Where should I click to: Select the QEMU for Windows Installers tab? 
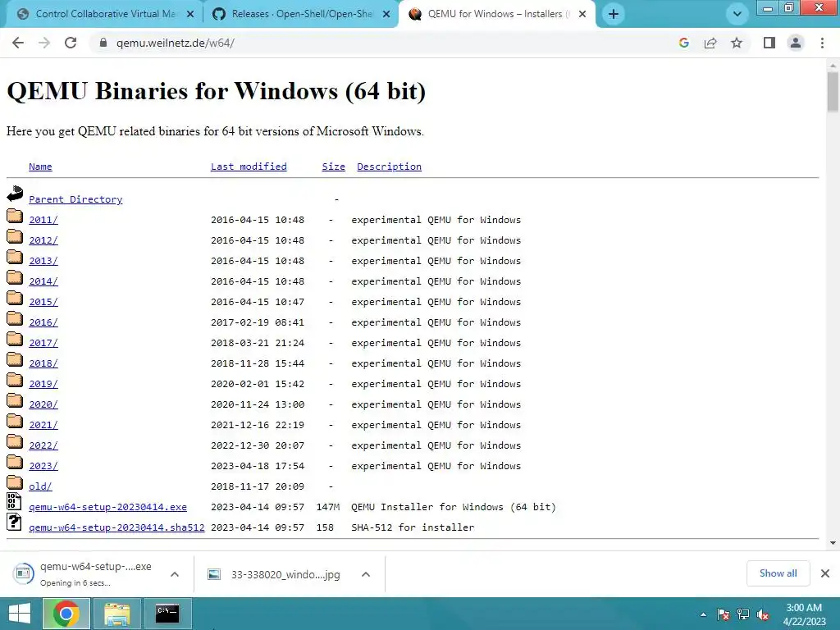tap(495, 14)
